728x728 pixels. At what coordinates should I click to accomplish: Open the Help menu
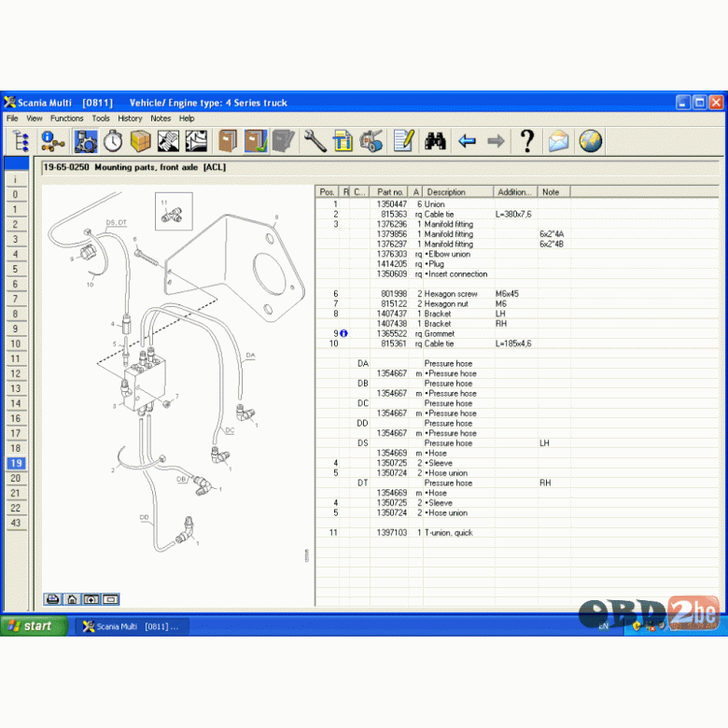point(187,119)
